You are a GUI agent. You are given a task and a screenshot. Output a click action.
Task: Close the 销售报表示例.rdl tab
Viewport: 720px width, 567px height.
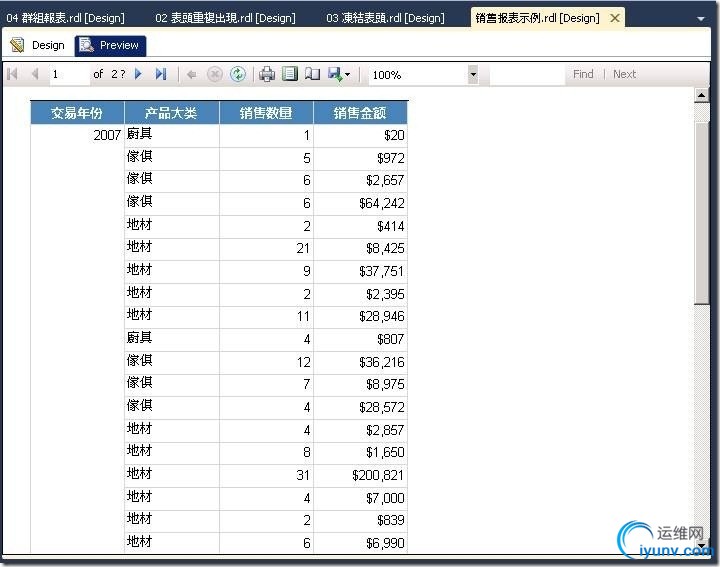coord(615,18)
